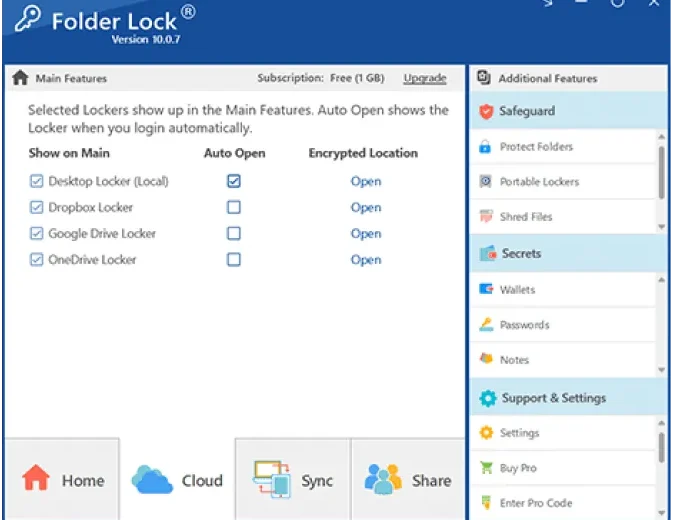Viewport: 673px width, 520px height.
Task: Collapse the Support & Settings section header
Action: coord(568,398)
